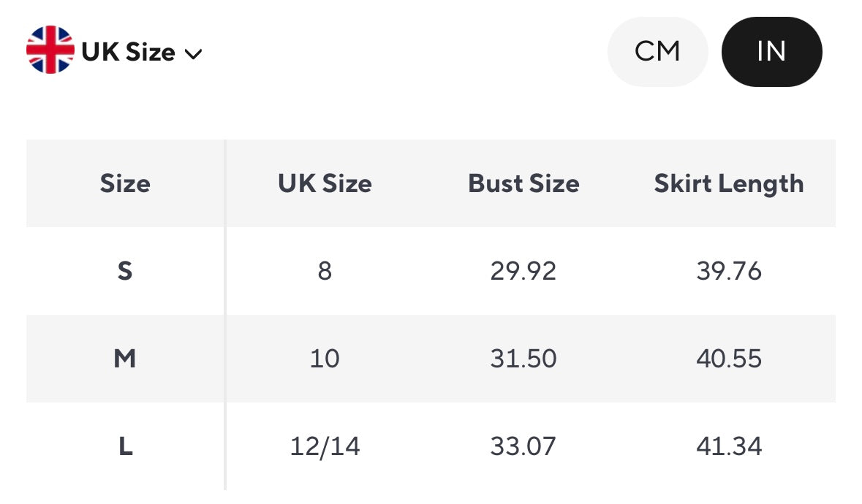Image resolution: width=862 pixels, height=504 pixels.
Task: Click the 12/14 UK size cell
Action: tap(325, 446)
